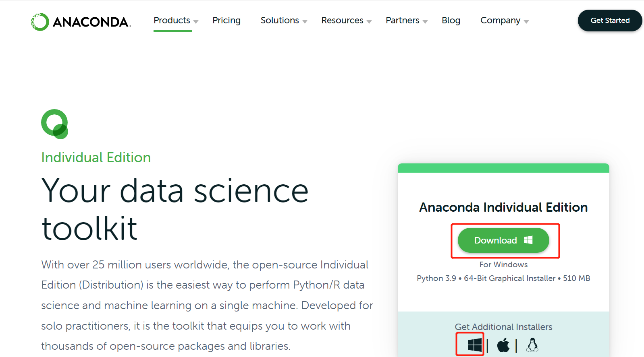The width and height of the screenshot is (644, 357).
Task: Open the Resources menu
Action: tap(342, 21)
